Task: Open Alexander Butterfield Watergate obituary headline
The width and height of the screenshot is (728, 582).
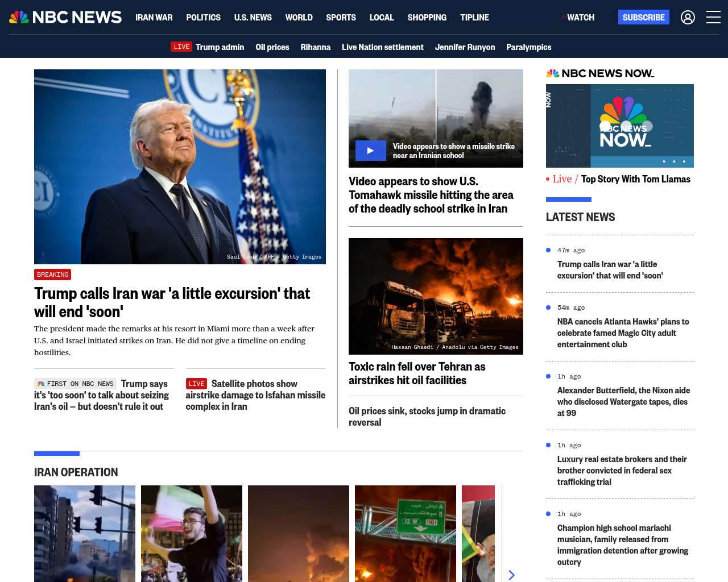Action: (x=623, y=401)
